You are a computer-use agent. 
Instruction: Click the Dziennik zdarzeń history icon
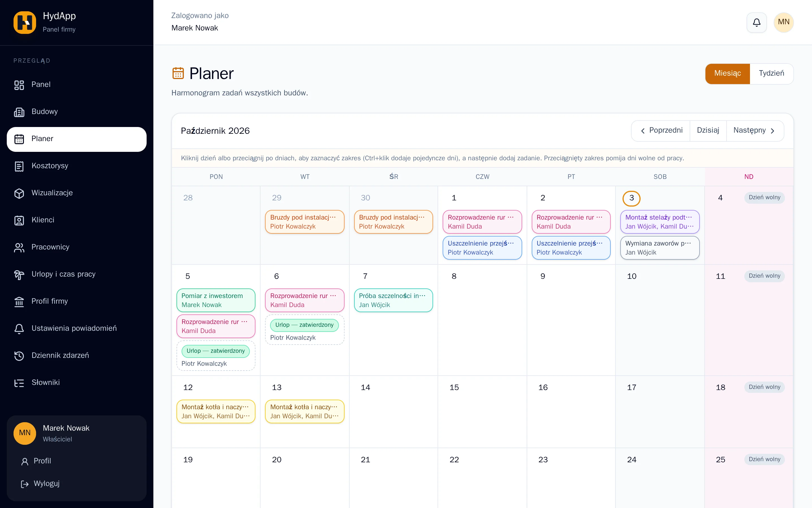tap(19, 356)
